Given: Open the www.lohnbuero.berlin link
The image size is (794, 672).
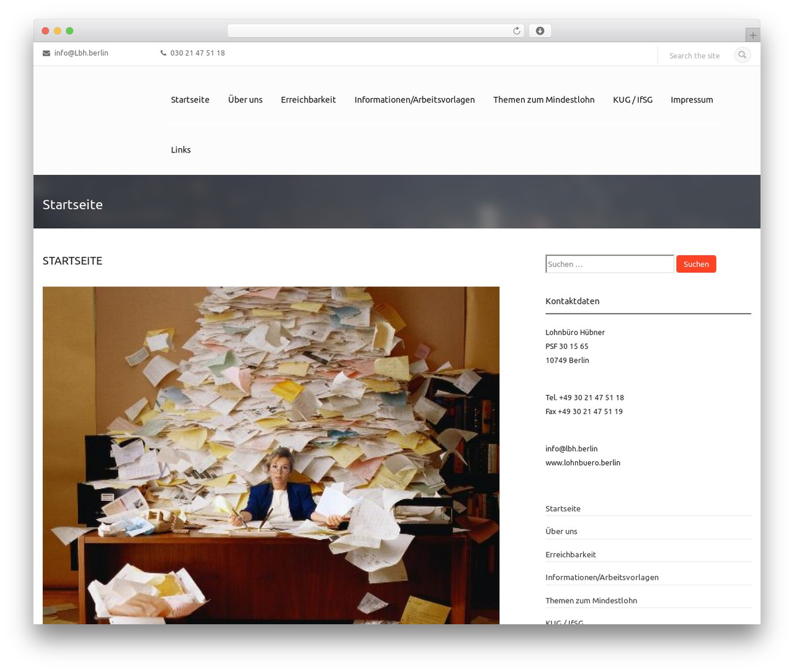Looking at the screenshot, I should (582, 463).
